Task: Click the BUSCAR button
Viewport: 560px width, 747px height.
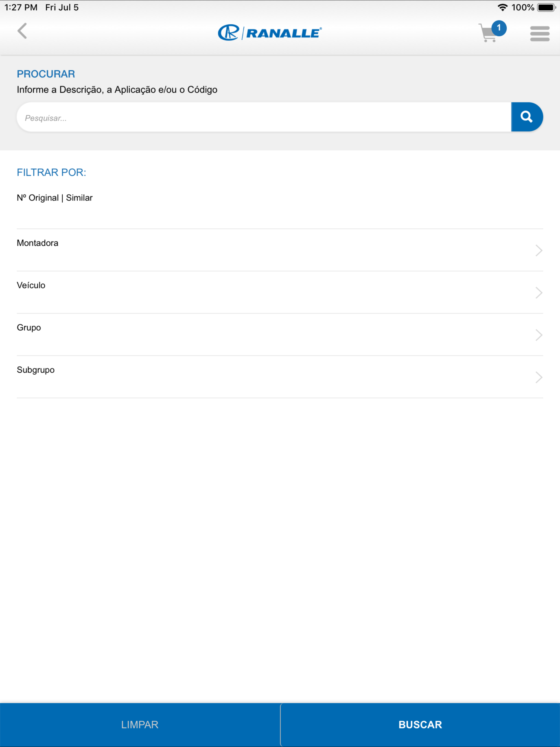Action: (420, 725)
